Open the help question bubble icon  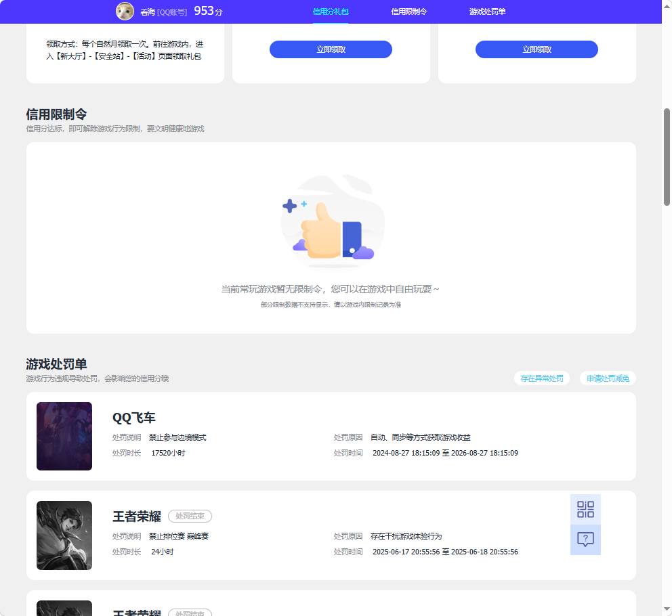pyautogui.click(x=585, y=540)
